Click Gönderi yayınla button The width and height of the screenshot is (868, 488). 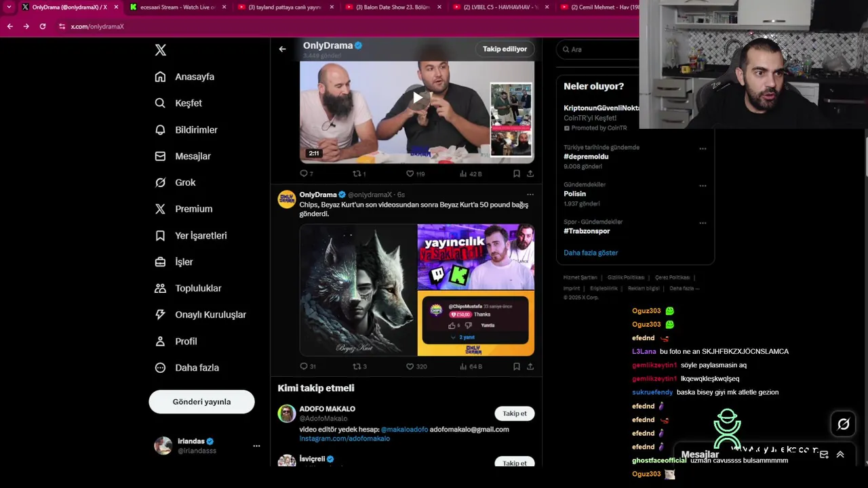(201, 402)
